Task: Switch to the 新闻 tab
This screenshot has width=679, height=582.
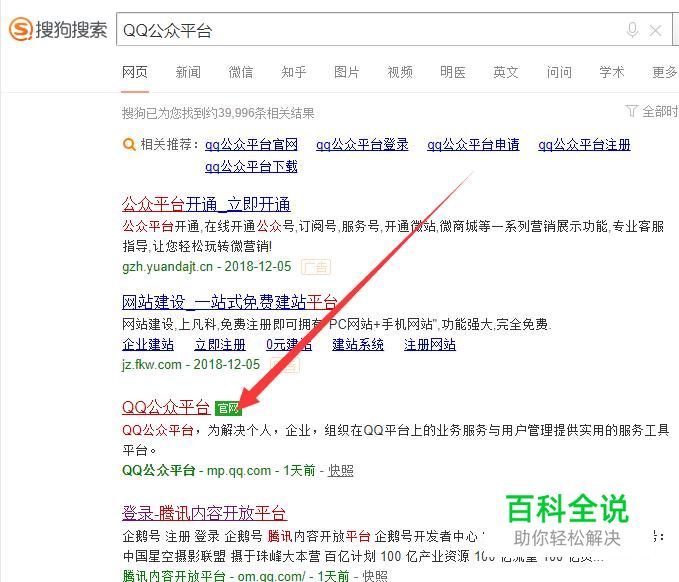Action: (188, 72)
